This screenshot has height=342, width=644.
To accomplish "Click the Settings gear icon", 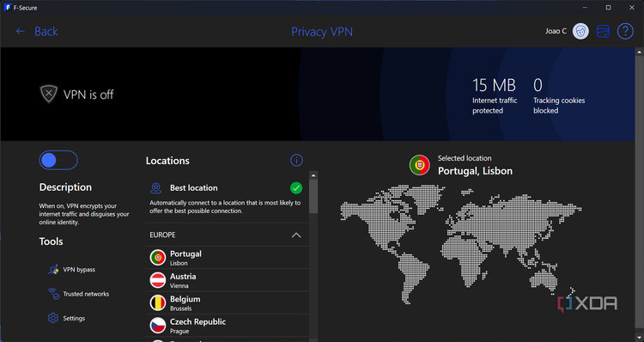I will [53, 318].
